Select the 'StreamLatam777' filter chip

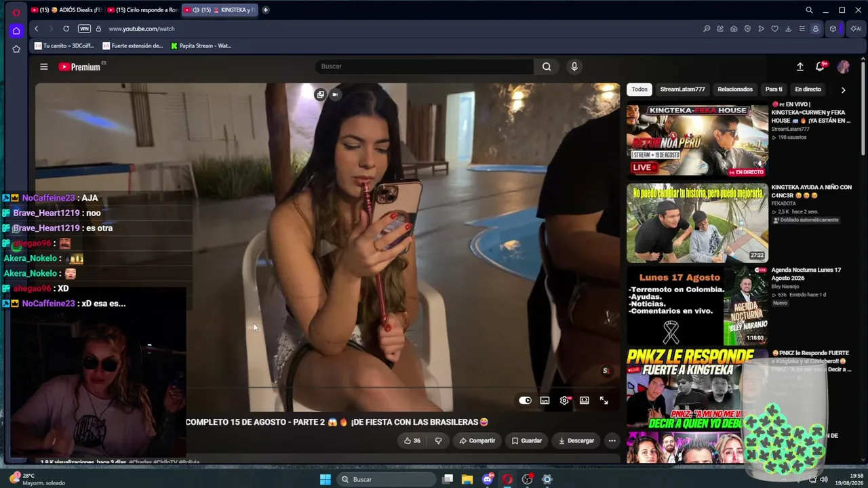683,89
